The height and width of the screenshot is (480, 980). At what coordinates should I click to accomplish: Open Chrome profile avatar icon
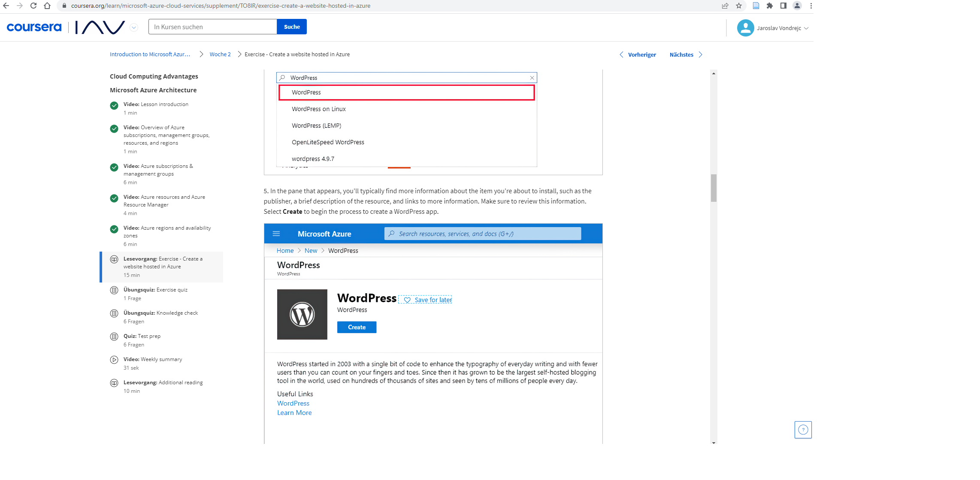[797, 6]
